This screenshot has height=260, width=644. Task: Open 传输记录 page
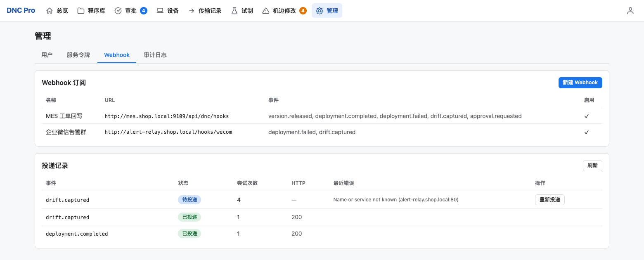pyautogui.click(x=205, y=11)
